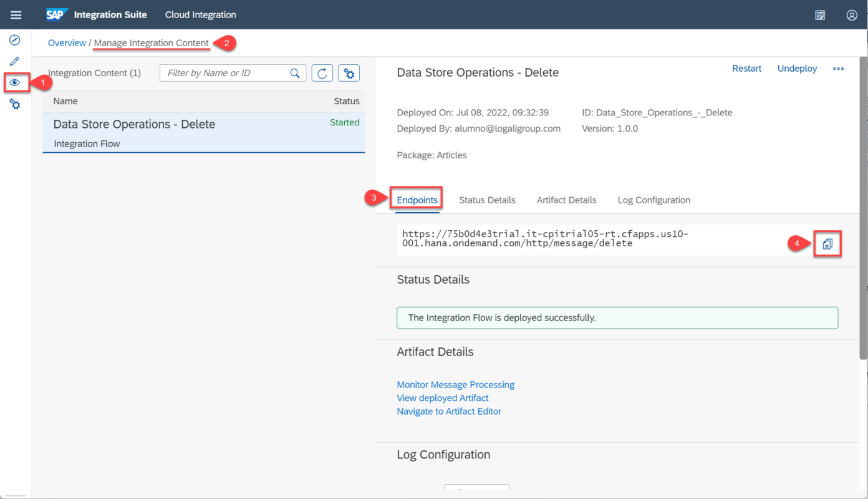868x499 pixels.
Task: Open the Discover compass icon in sidebar
Action: (15, 41)
